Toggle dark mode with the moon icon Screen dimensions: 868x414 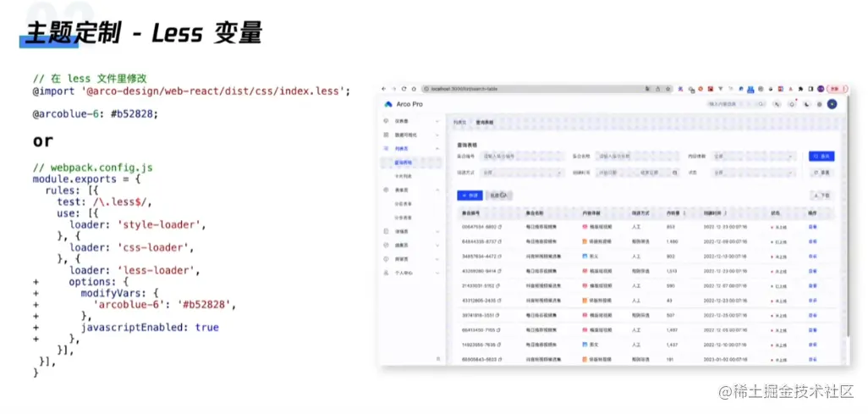pyautogui.click(x=806, y=104)
